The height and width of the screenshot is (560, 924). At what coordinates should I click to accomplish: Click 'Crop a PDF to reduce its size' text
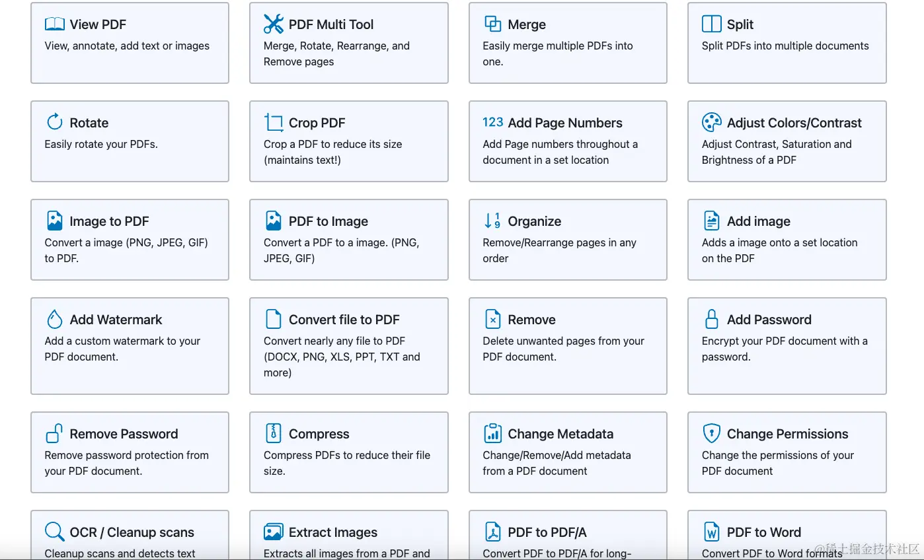click(x=333, y=152)
